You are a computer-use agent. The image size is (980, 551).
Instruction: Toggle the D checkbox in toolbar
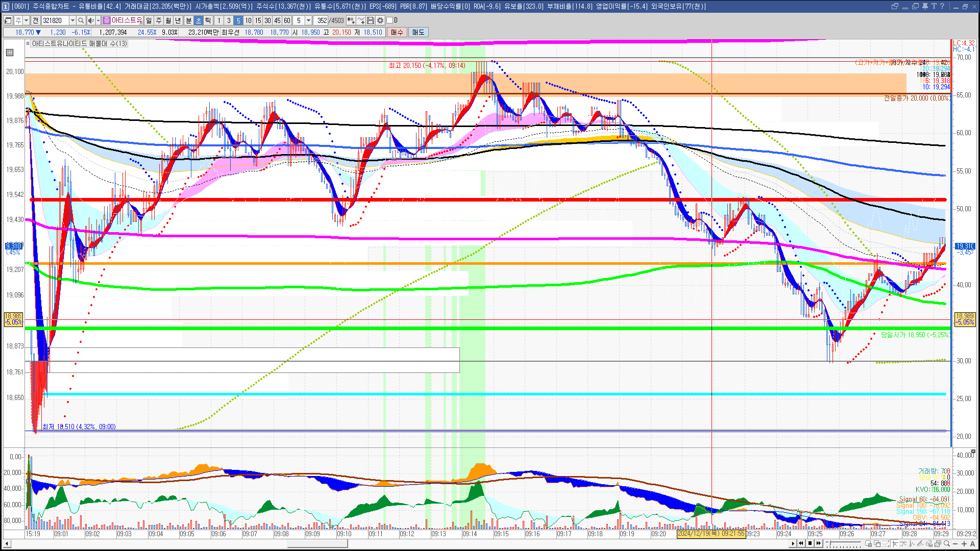(x=390, y=20)
